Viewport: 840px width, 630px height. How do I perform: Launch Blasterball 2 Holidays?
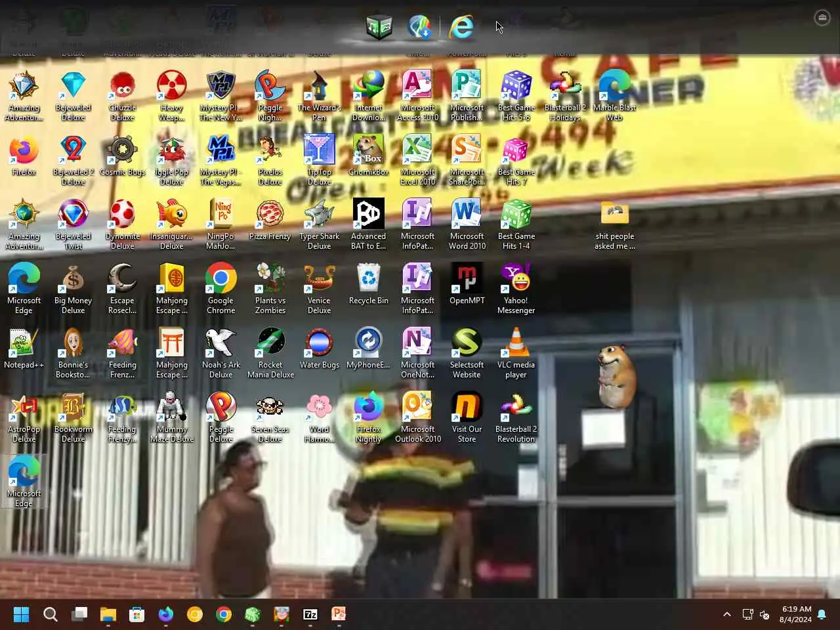pos(566,96)
